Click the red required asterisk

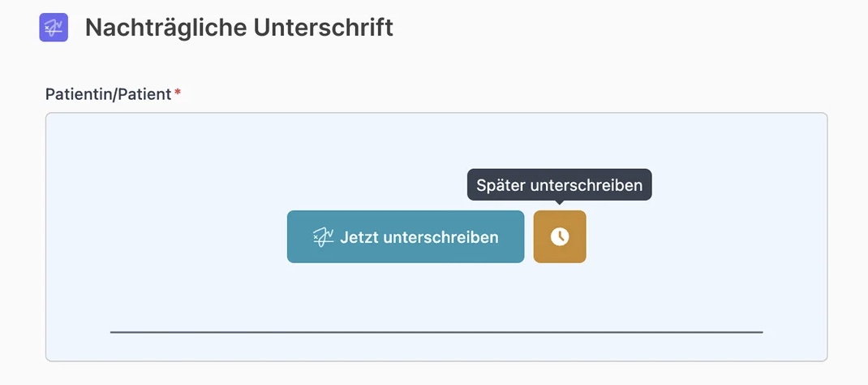coord(178,93)
